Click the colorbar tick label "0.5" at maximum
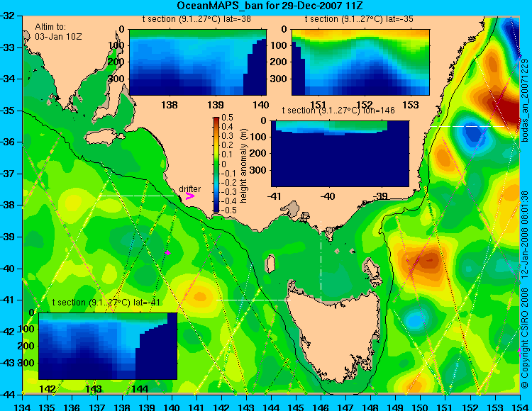The image size is (532, 411). pos(228,118)
